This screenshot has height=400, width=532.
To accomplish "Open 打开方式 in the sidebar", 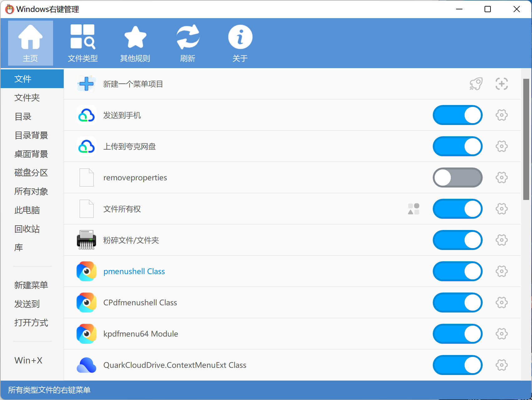I will (x=32, y=322).
